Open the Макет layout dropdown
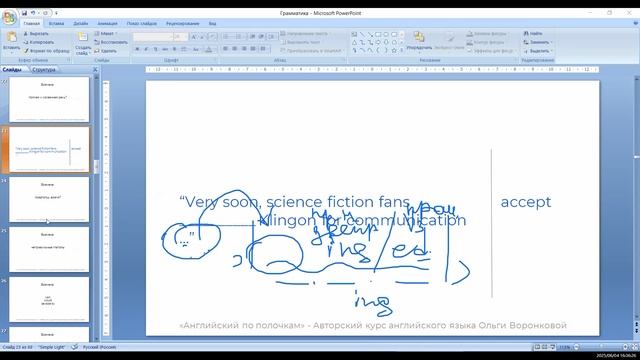This screenshot has width=640, height=360. [106, 33]
